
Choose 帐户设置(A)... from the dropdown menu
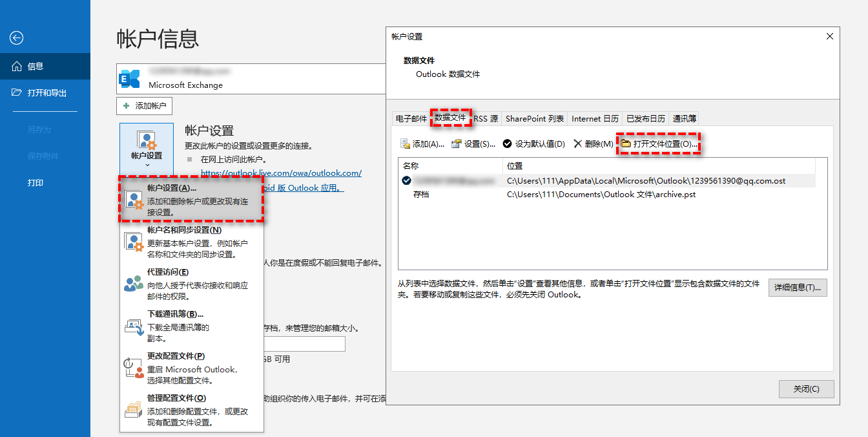coord(192,200)
